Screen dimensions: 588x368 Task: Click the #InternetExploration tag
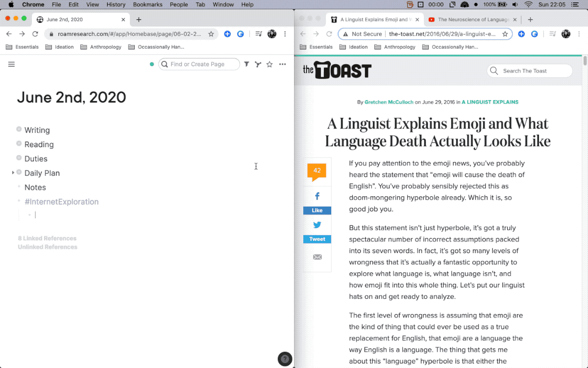coord(61,202)
